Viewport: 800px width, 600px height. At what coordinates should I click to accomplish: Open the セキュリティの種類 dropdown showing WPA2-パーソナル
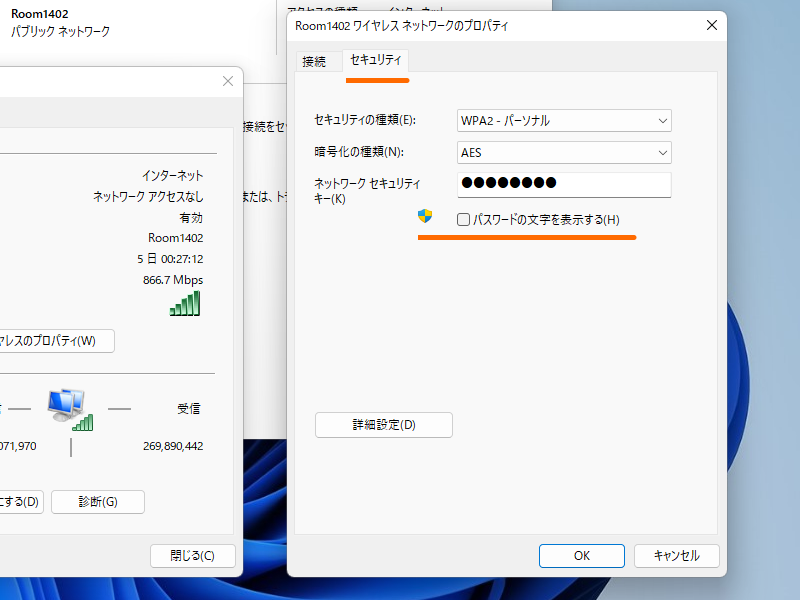click(x=564, y=120)
